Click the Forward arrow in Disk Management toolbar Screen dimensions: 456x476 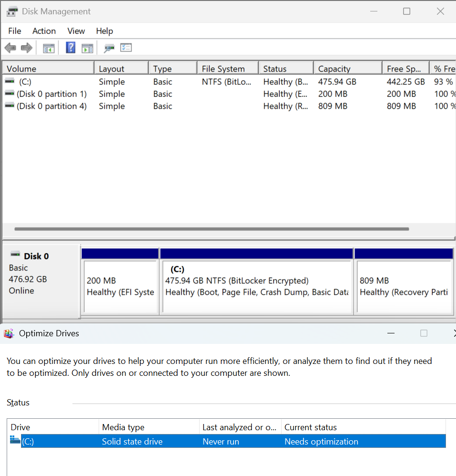tap(27, 48)
